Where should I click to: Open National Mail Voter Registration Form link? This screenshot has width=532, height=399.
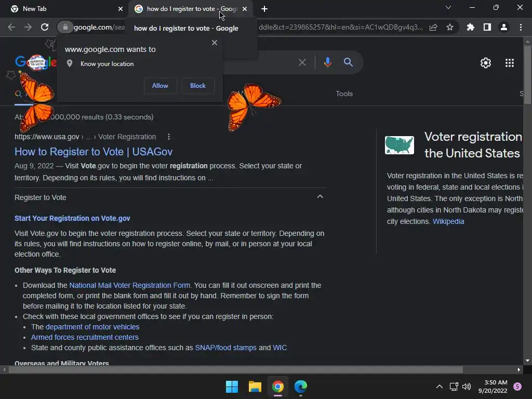[129, 285]
